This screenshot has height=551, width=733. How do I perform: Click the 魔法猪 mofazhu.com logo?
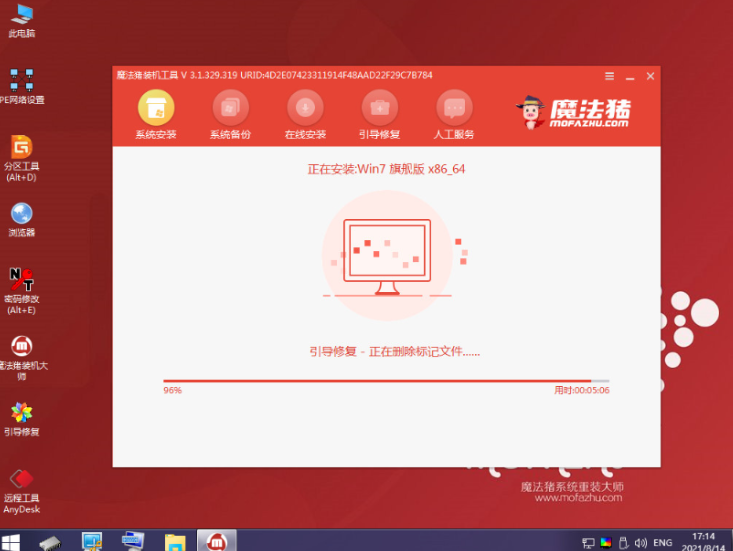pos(574,111)
